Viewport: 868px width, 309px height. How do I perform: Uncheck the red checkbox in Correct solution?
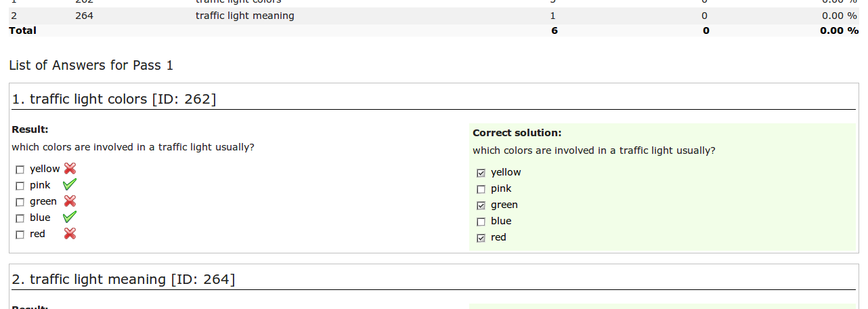tap(481, 238)
